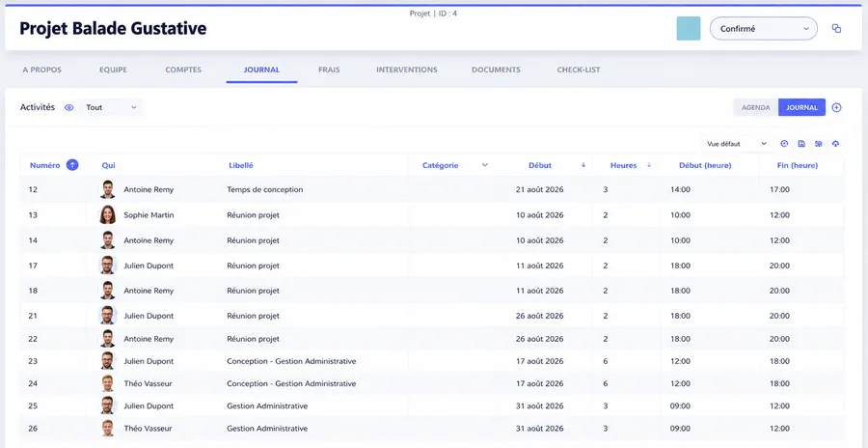
Task: Open the Tout activities filter dropdown
Action: point(110,107)
